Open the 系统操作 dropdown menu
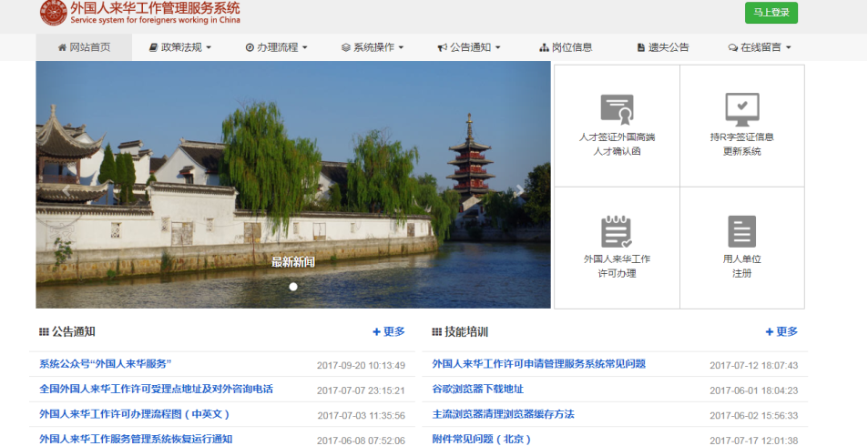The height and width of the screenshot is (446, 868). 373,47
